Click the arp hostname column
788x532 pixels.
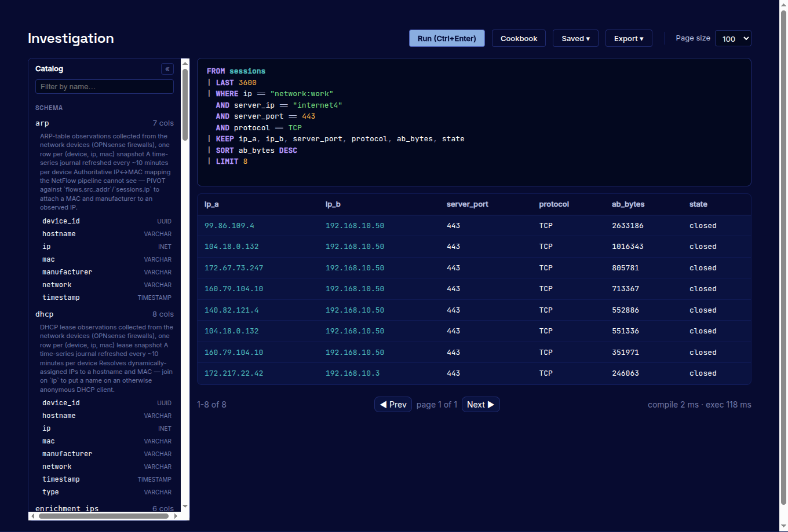107,234
